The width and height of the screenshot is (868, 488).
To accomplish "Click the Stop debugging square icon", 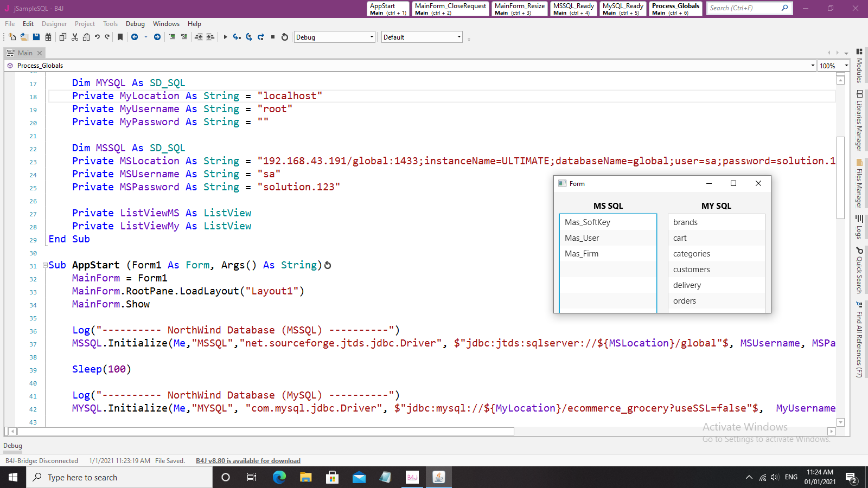I will coord(273,37).
